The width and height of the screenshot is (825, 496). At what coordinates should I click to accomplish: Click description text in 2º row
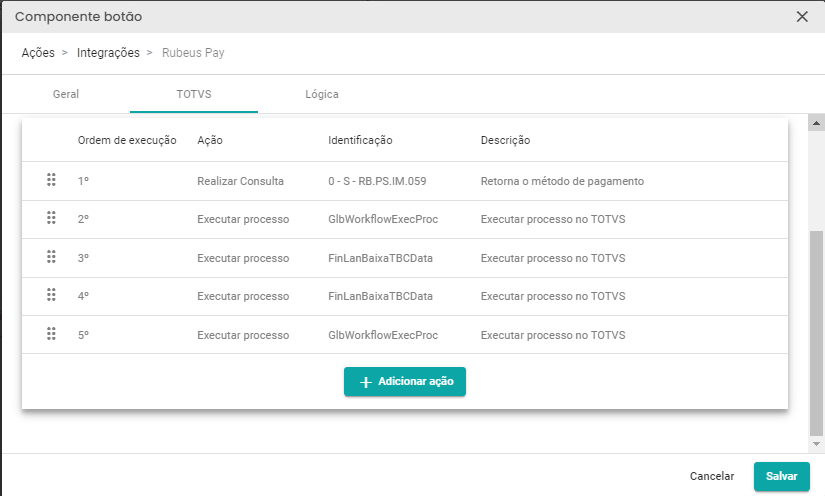pyautogui.click(x=553, y=219)
